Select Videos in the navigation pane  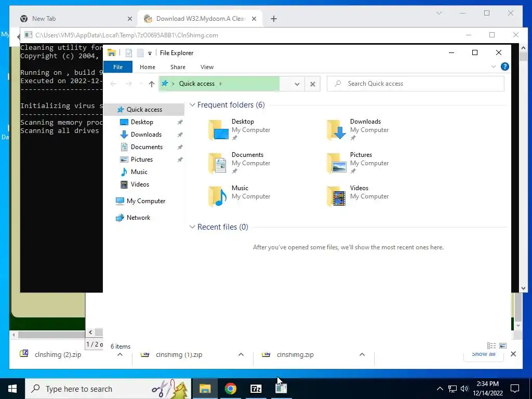click(x=140, y=184)
